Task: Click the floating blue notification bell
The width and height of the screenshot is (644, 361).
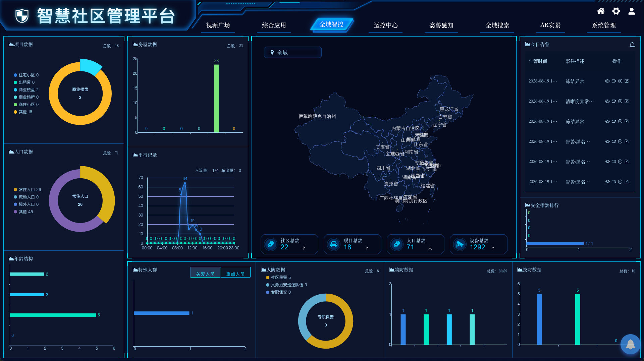Action: 630,344
